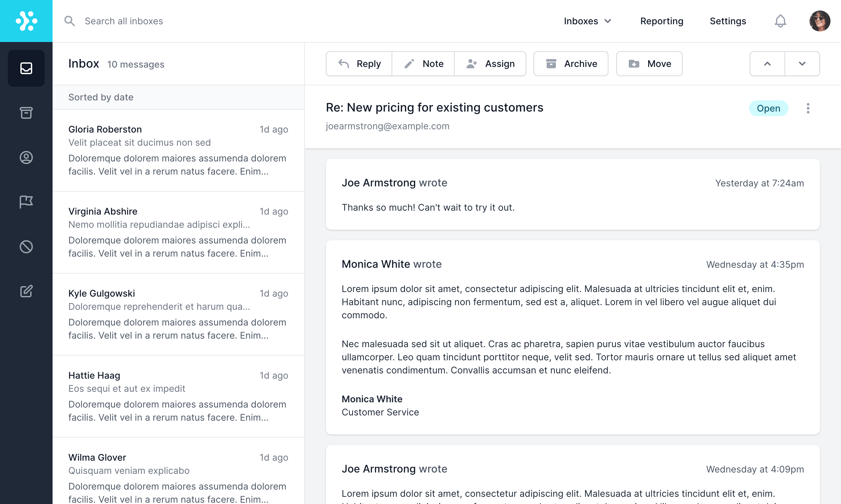The image size is (841, 504).
Task: Open flagged messages sidebar icon
Action: coord(26,202)
